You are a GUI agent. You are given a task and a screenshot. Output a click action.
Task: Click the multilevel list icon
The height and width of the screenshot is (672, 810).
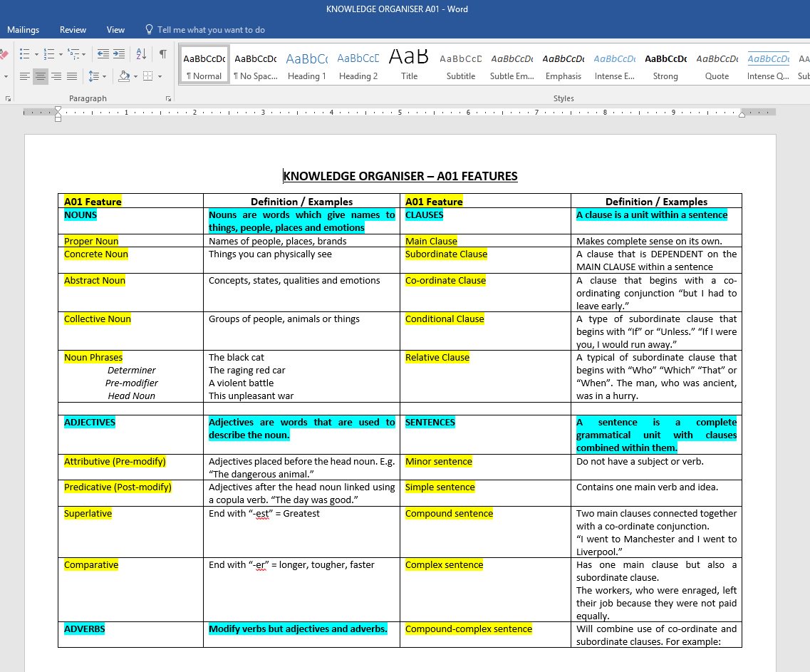(x=73, y=53)
